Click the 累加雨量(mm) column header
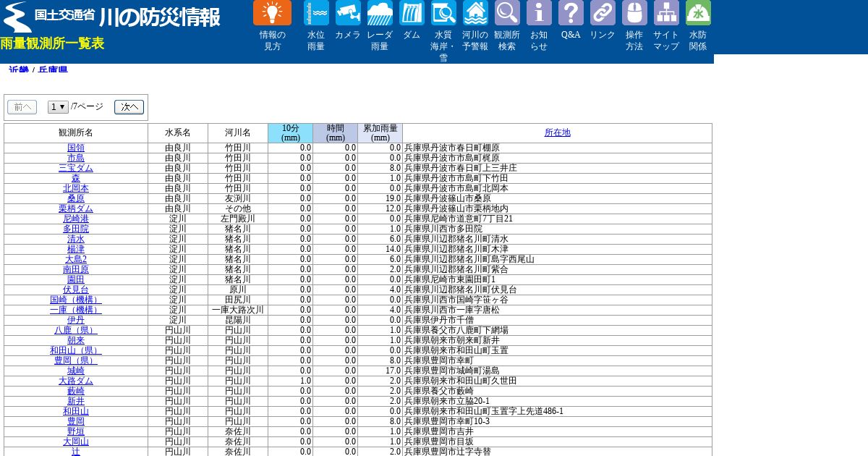This screenshot has width=868, height=456. [x=380, y=133]
